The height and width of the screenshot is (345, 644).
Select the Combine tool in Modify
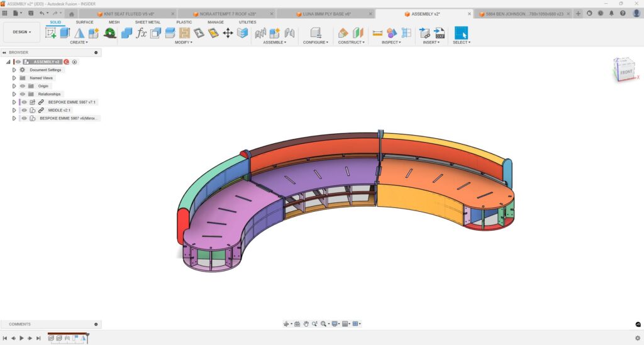(126, 33)
